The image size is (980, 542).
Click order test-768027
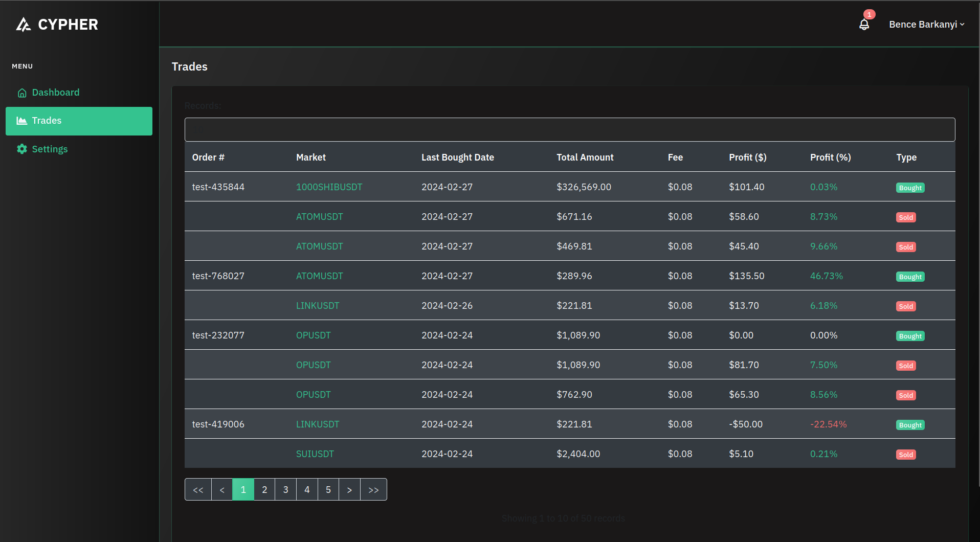point(218,276)
